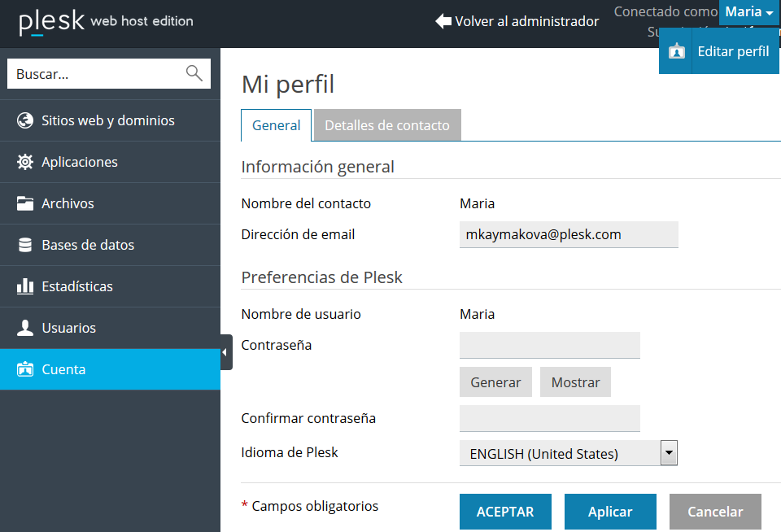Image resolution: width=781 pixels, height=532 pixels.
Task: Click the badge icon for Cuenta
Action: [25, 369]
